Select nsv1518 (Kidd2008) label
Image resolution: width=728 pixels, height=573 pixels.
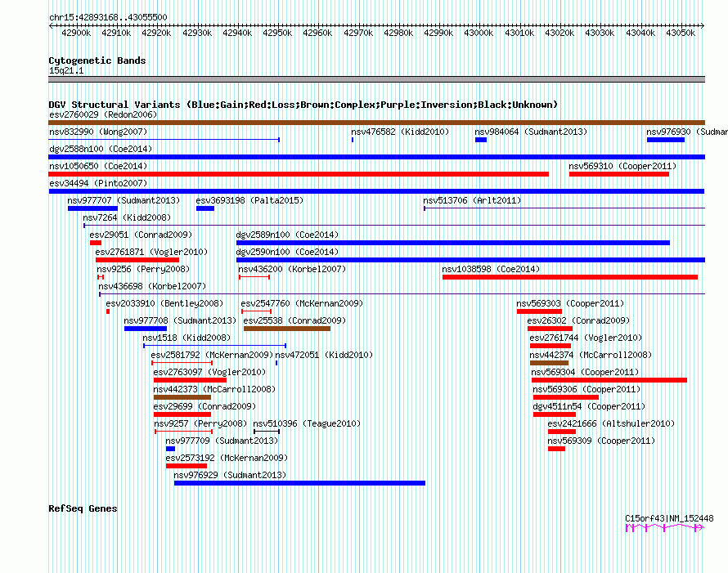tap(186, 338)
